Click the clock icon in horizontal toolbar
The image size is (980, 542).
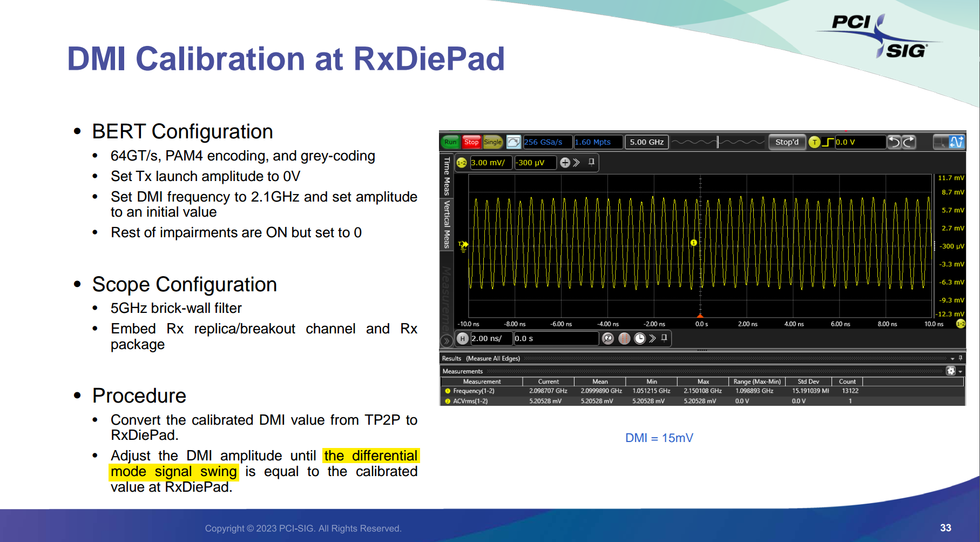point(639,338)
